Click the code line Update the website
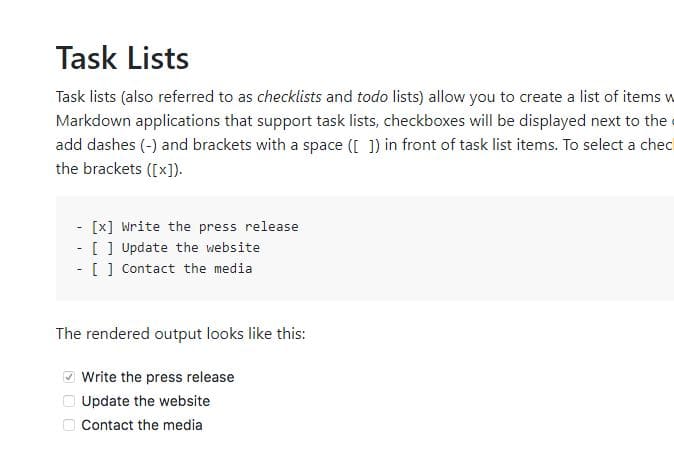 coord(168,248)
